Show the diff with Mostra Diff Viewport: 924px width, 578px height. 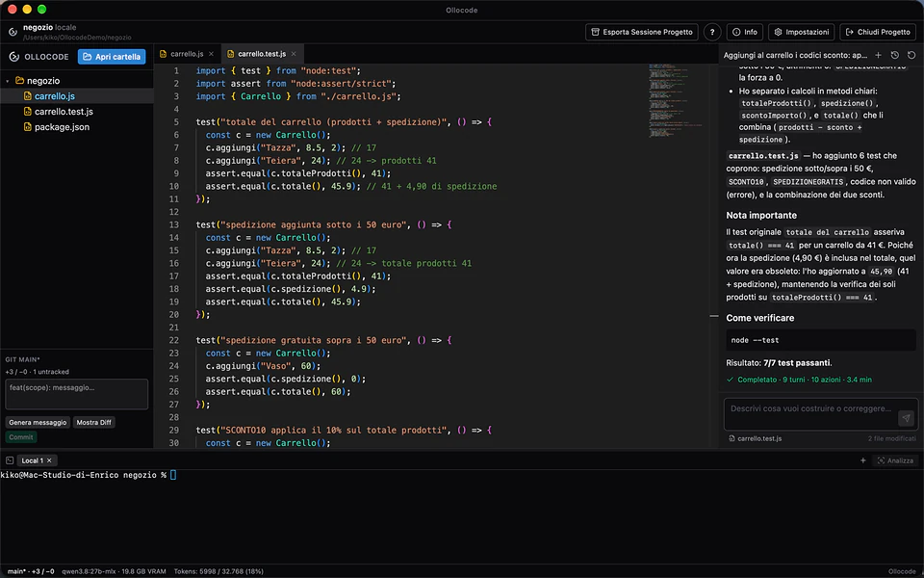(x=93, y=422)
